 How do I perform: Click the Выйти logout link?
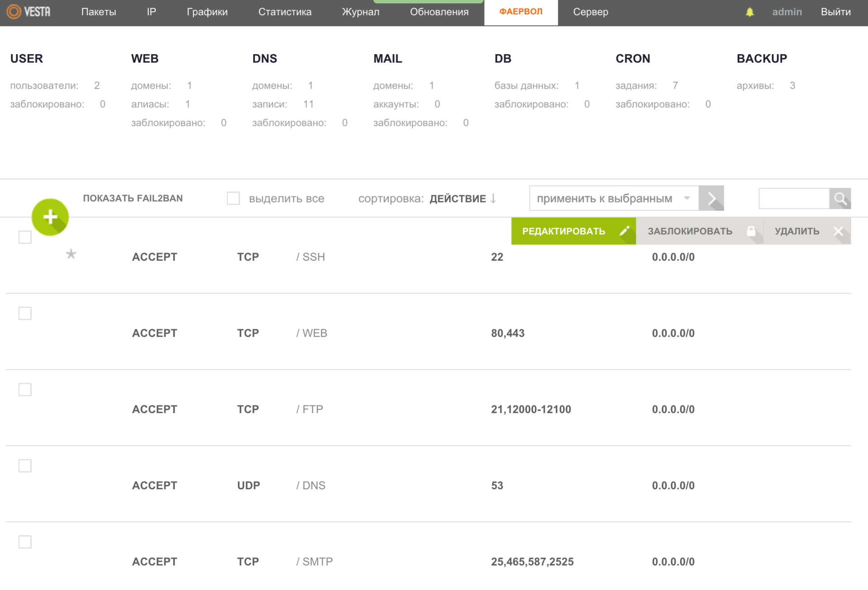tap(835, 12)
